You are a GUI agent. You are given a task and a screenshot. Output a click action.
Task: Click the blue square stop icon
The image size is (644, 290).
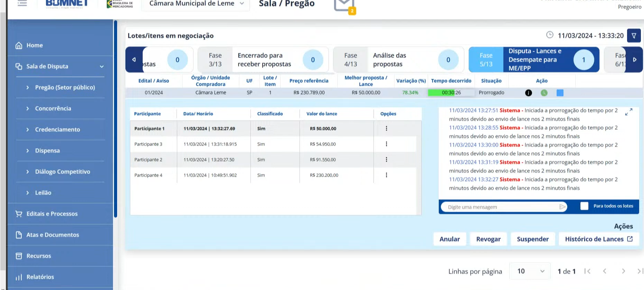pos(560,93)
